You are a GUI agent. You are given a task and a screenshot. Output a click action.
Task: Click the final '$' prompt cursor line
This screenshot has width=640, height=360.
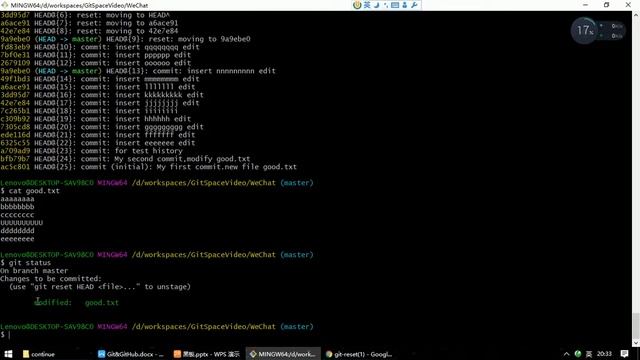tap(6, 335)
